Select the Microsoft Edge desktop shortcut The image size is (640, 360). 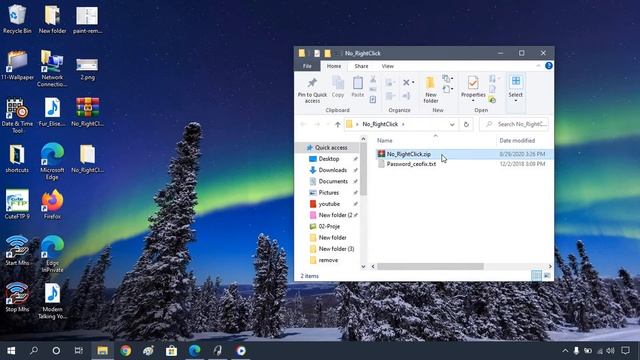tap(52, 162)
